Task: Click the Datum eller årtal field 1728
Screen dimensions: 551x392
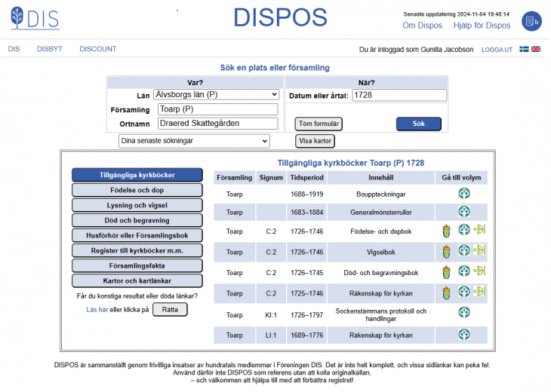Action: tap(399, 96)
